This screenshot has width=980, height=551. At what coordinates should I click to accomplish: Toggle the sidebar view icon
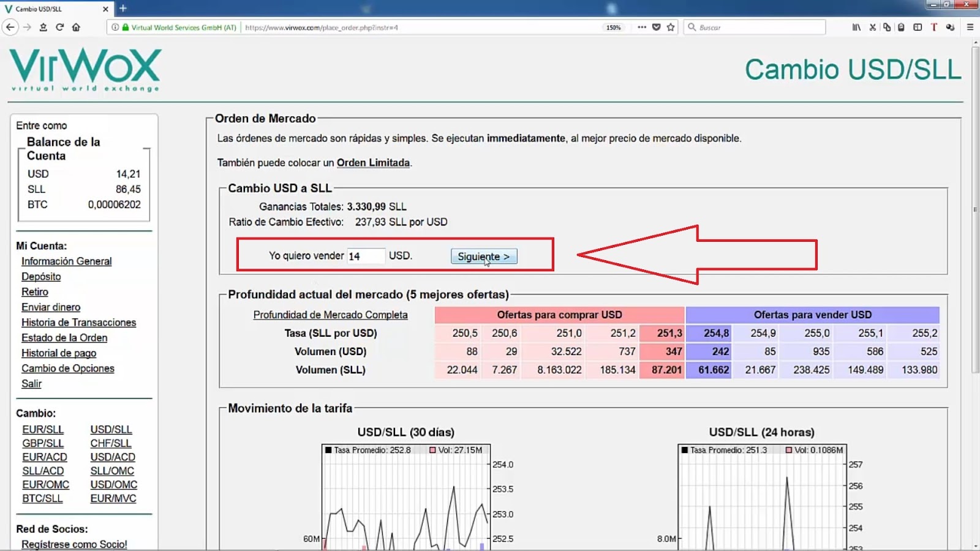(x=918, y=27)
